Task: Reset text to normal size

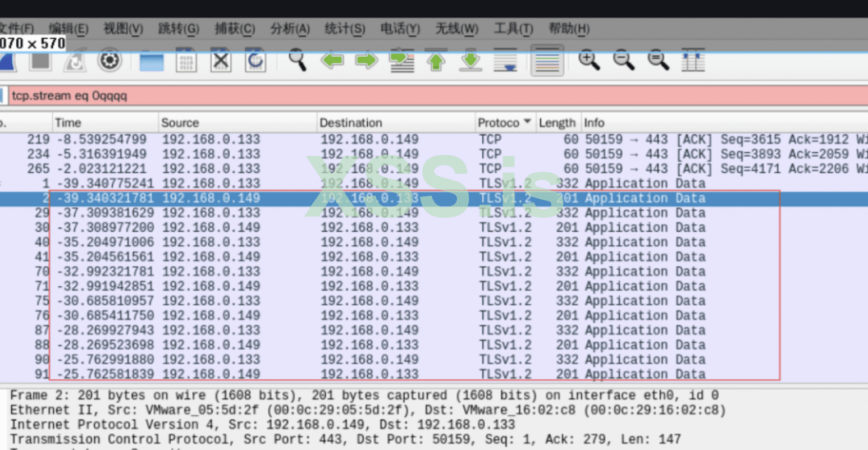Action: (x=658, y=60)
